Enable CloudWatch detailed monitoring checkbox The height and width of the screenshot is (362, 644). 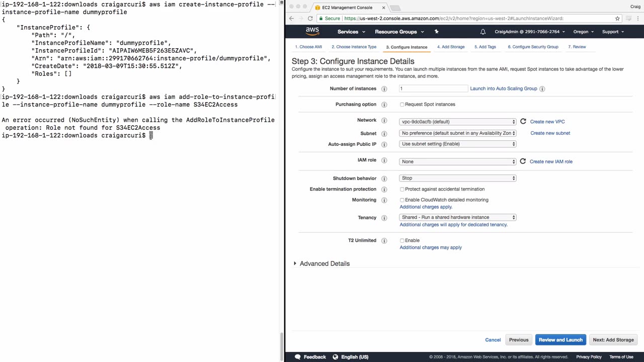coord(402,200)
